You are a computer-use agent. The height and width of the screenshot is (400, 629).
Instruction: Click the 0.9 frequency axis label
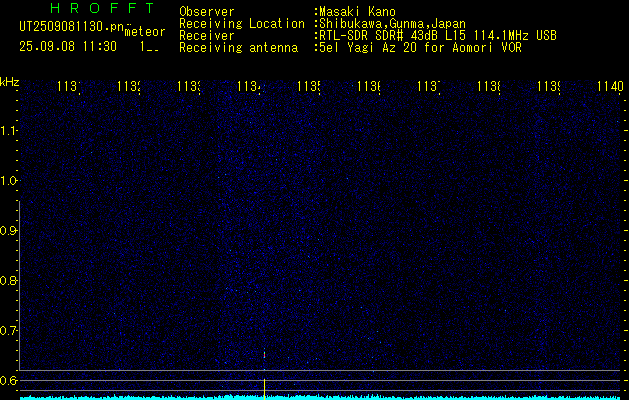[x=8, y=230]
